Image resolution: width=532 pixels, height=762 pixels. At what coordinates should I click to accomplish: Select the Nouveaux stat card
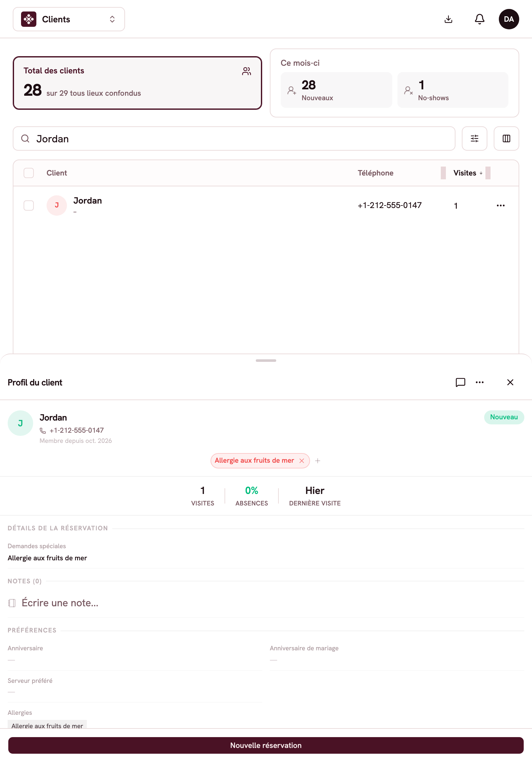[336, 90]
